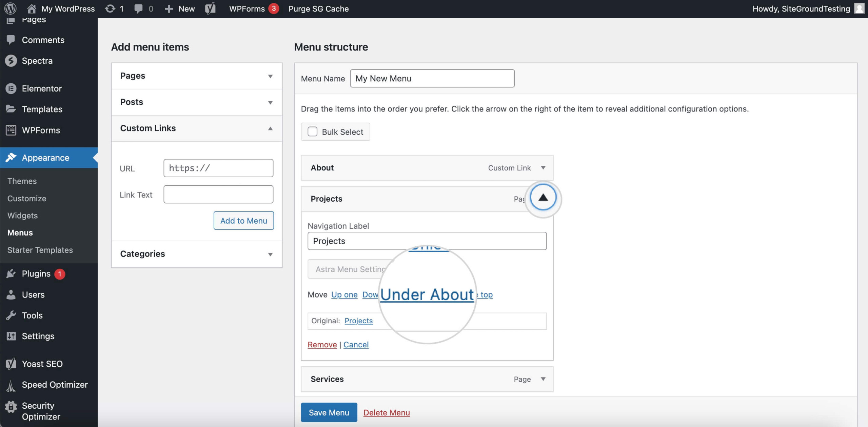Focus the Link Text input field
Viewport: 868px width, 427px height.
click(218, 194)
